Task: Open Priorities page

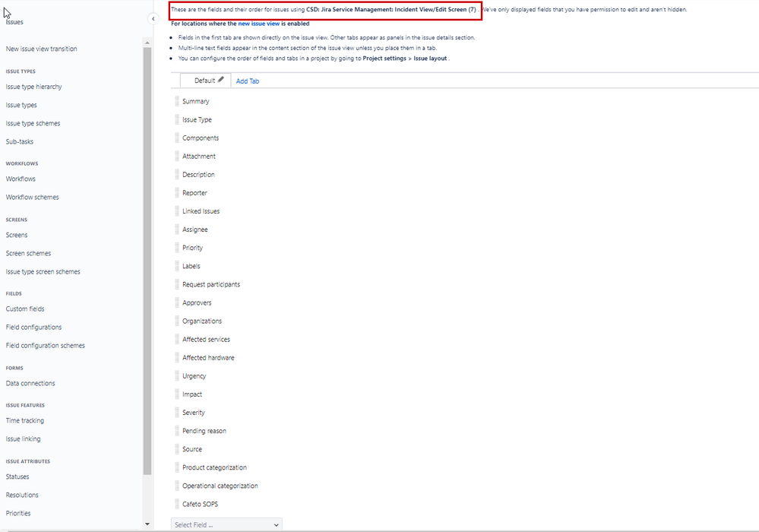Action: (18, 514)
